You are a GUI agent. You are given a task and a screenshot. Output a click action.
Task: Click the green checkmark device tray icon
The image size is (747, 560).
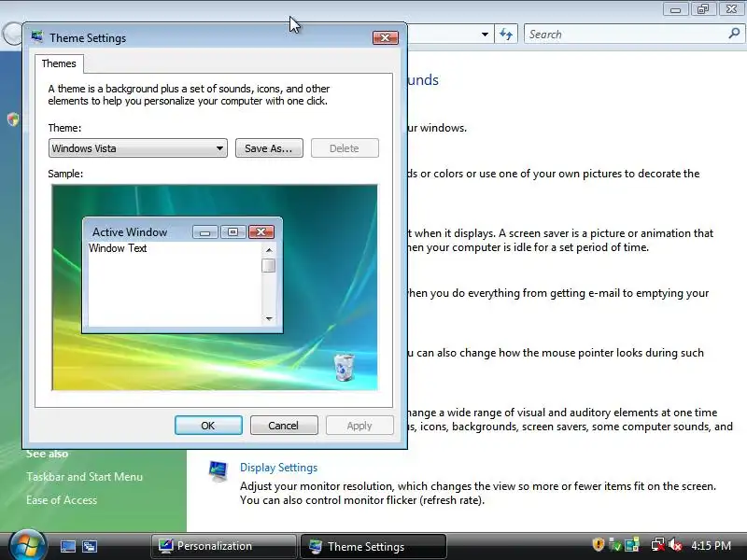[x=615, y=544]
